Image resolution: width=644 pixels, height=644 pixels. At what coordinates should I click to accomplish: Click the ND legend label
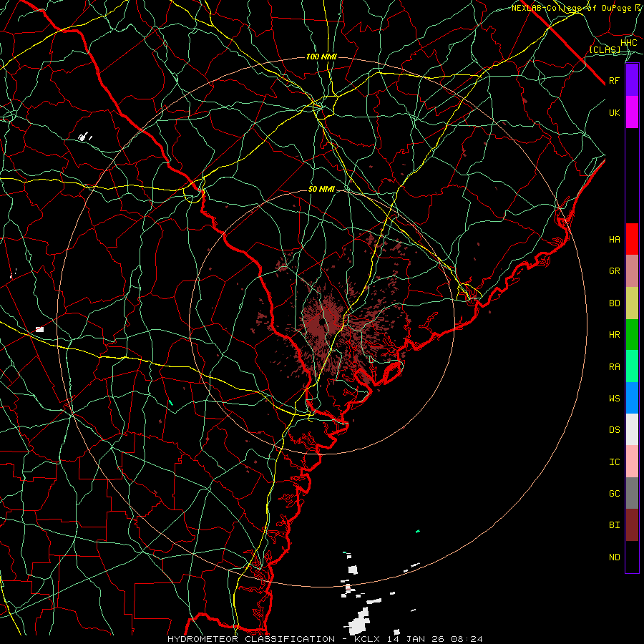point(615,557)
